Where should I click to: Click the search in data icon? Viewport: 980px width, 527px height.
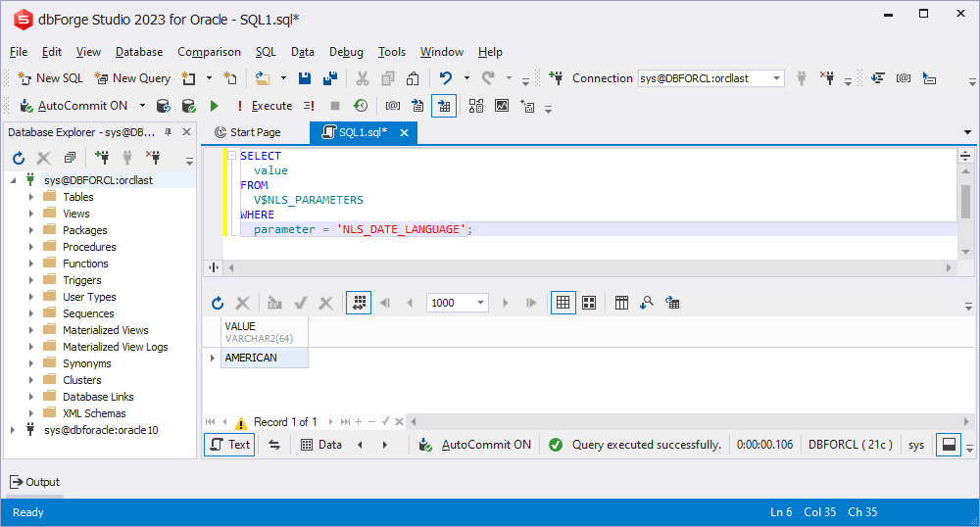(x=646, y=303)
